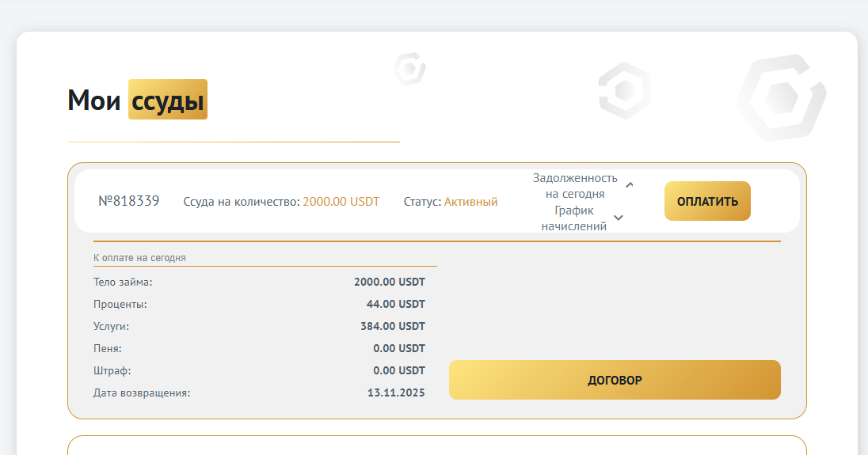The height and width of the screenshot is (455, 868).
Task: Click the ОПЛАТИТЬ button for loan №818339
Action: [707, 201]
